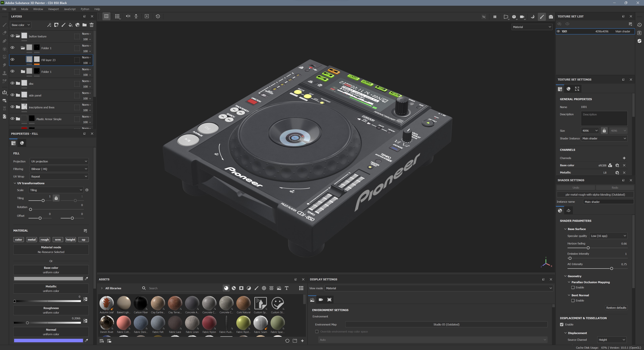Open the UV Wrap dropdown
The height and width of the screenshot is (350, 644).
tap(59, 176)
